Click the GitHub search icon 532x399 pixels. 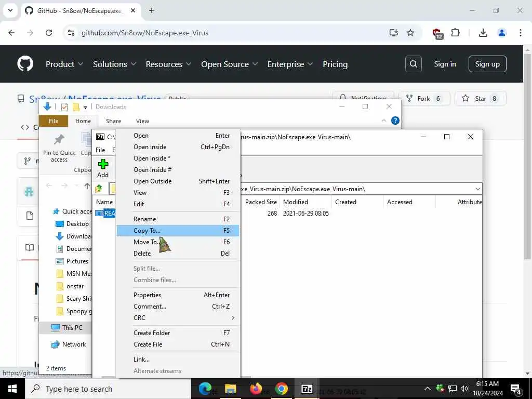pos(413,64)
